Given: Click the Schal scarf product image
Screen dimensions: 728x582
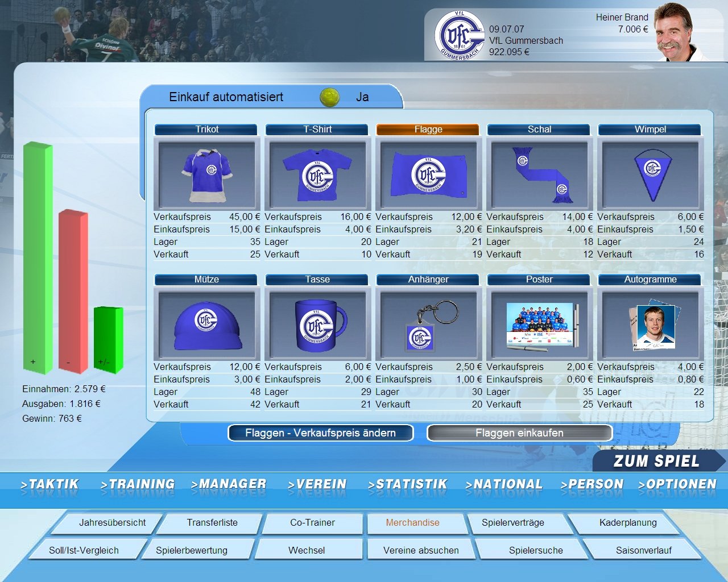Looking at the screenshot, I should (539, 174).
